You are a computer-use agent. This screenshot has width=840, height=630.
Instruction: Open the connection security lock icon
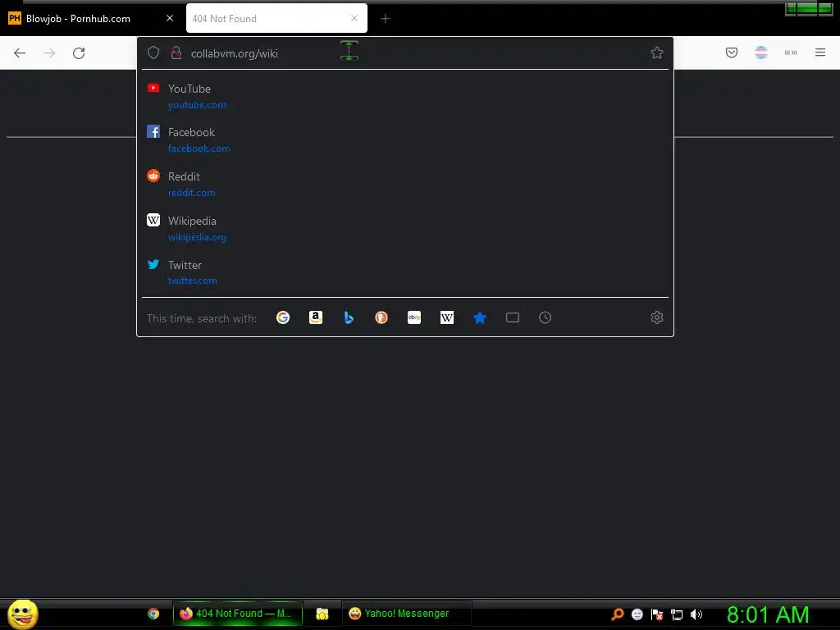point(176,52)
